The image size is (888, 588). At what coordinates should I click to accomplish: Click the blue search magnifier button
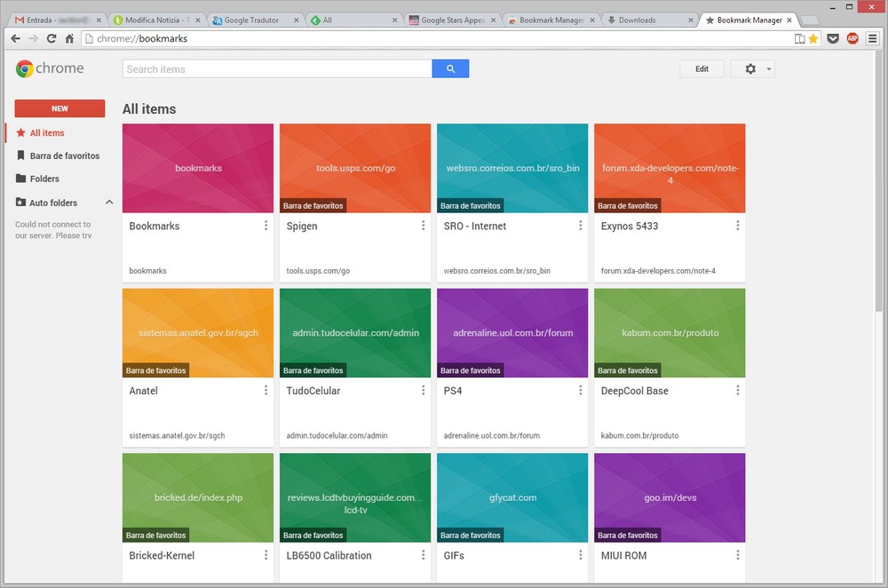point(450,68)
